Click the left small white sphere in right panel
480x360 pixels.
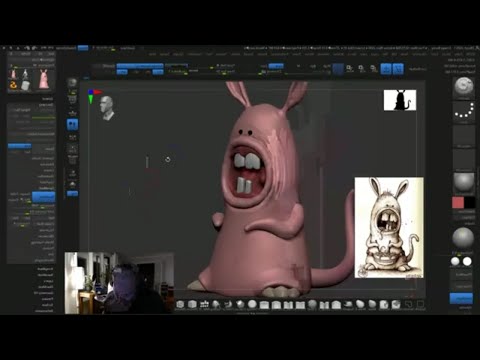[x=455, y=262]
